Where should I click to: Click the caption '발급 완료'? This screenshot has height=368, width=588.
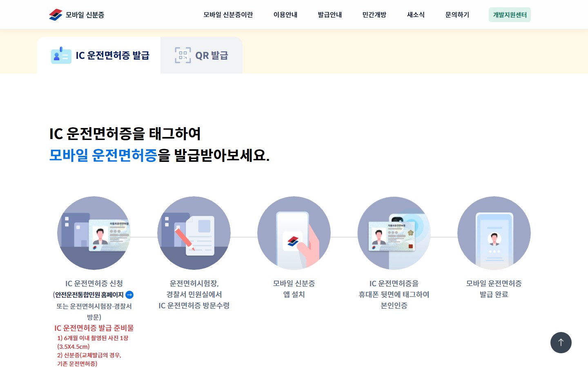(x=494, y=294)
